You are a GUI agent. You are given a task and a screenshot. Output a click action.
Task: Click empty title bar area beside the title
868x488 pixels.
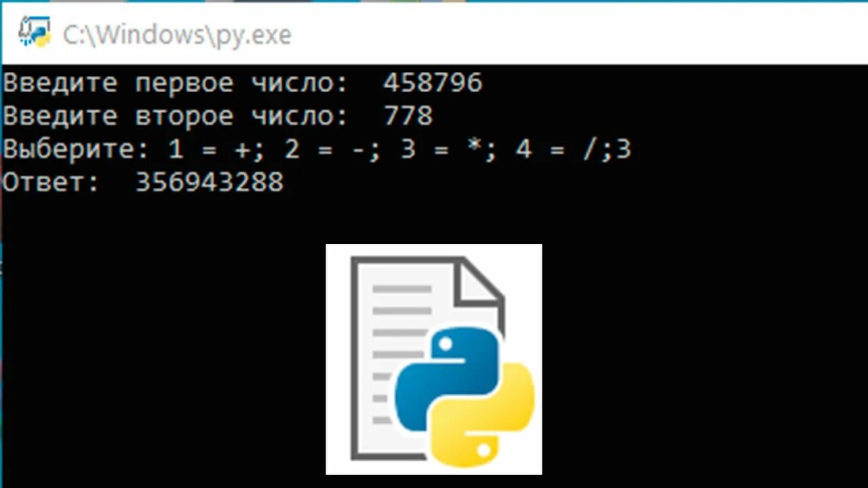tap(576, 34)
